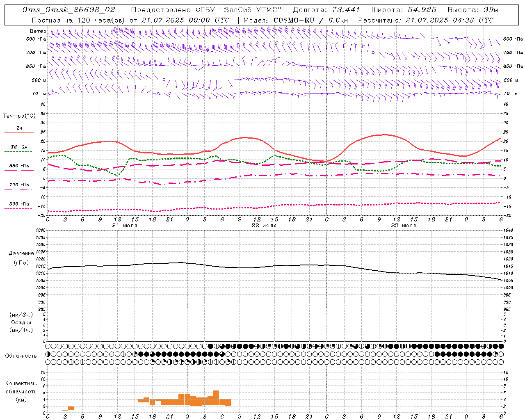This screenshot has width=525, height=420.
Task: Click the Облачность cloud cover label
Action: pos(21,356)
